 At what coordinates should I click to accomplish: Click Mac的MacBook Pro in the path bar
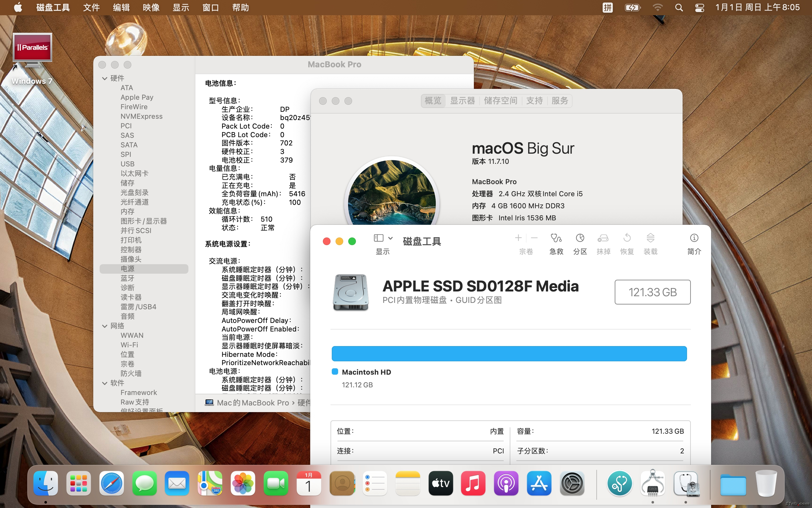pos(253,403)
